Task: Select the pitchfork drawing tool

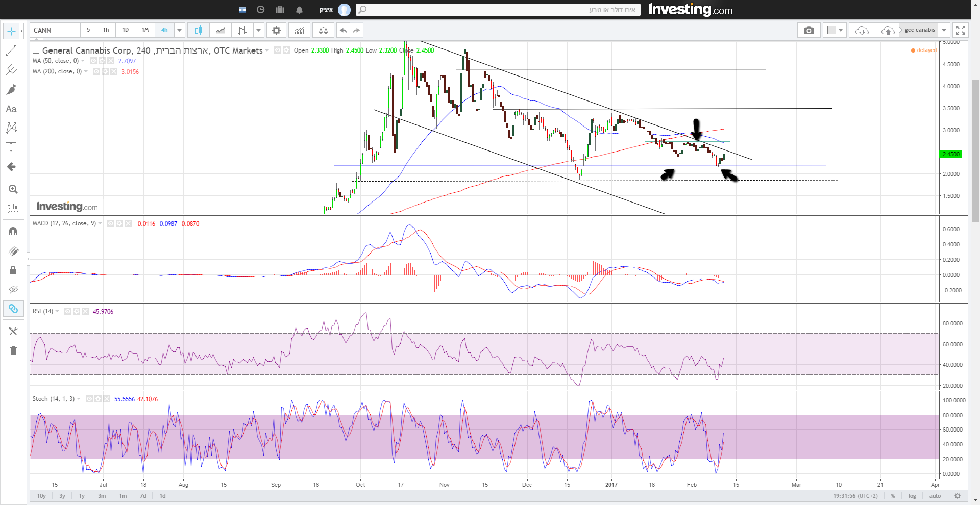Action: tap(11, 70)
